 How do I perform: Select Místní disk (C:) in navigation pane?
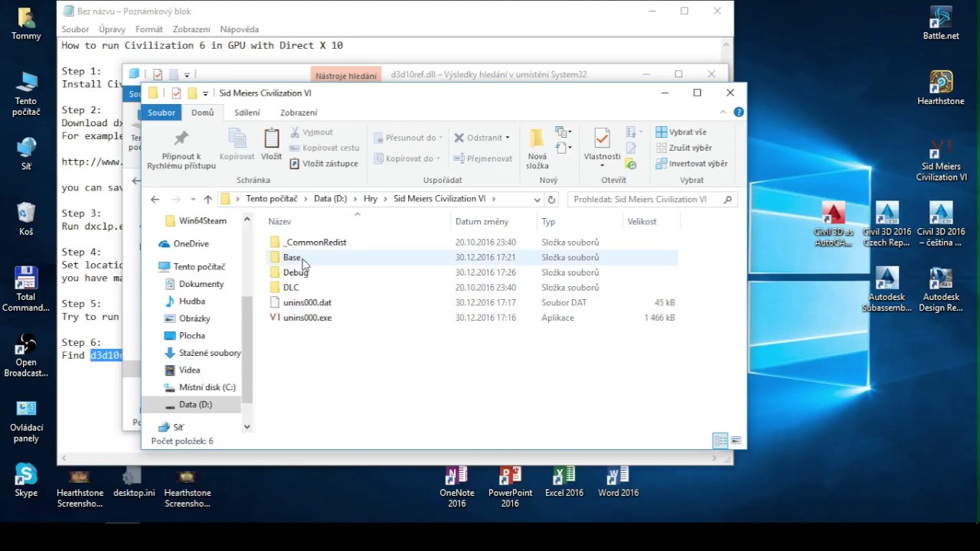coord(207,387)
